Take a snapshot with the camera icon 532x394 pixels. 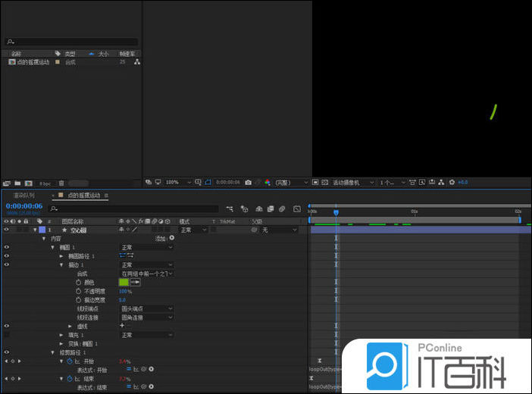248,183
